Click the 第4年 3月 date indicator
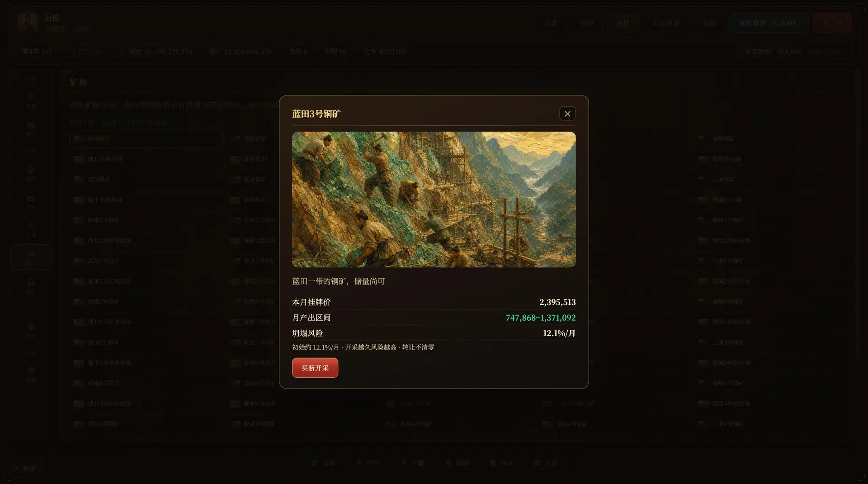The image size is (868, 484). click(37, 52)
